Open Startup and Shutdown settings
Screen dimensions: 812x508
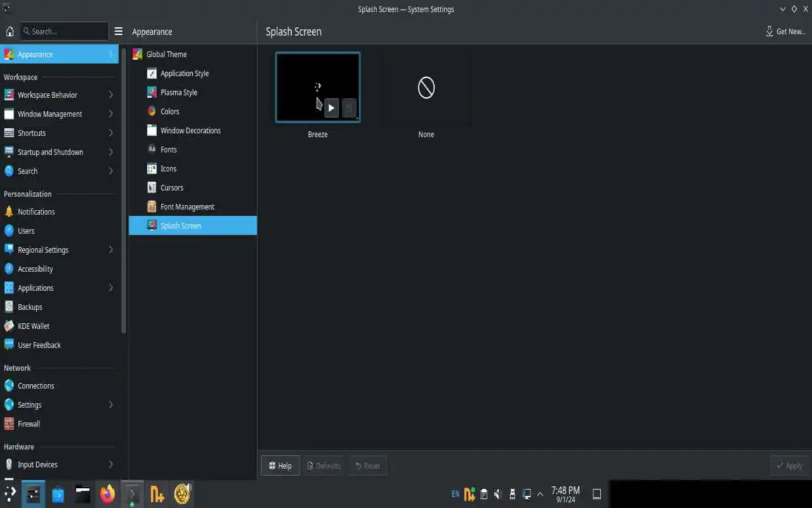coord(59,152)
